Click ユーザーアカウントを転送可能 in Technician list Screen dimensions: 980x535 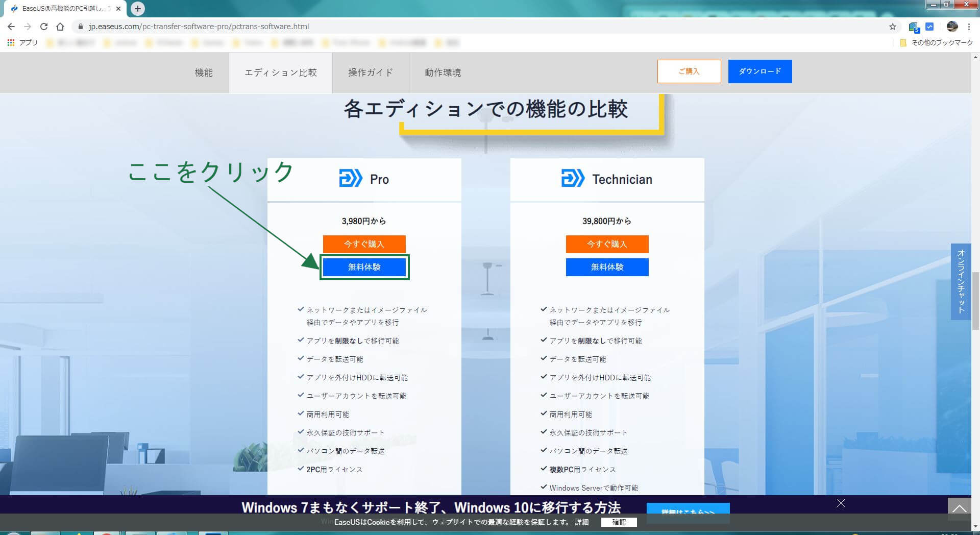pyautogui.click(x=599, y=396)
